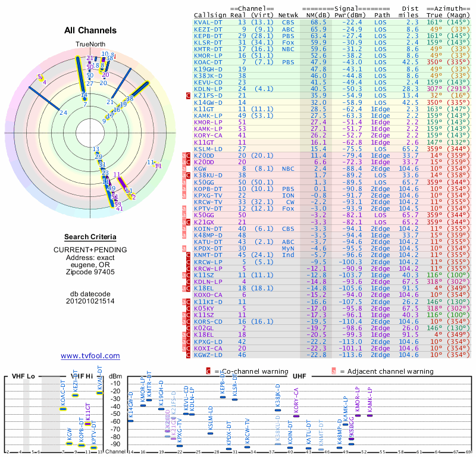Select the KOPB-DT callsign in the table

coord(208,189)
